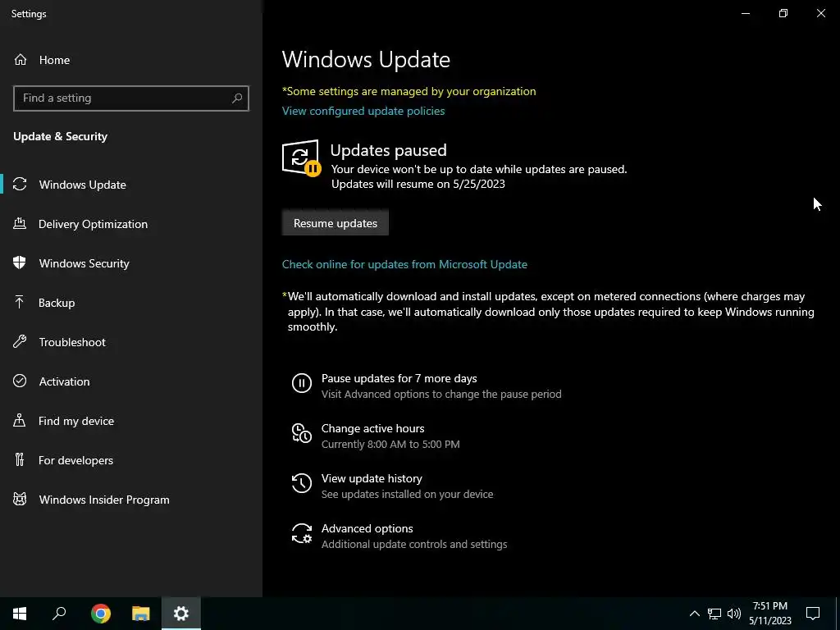The height and width of the screenshot is (630, 840).
Task: Show hidden system tray icons
Action: pos(694,614)
